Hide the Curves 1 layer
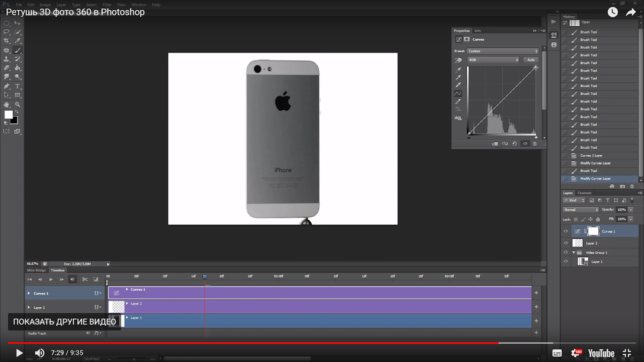644x362 pixels. point(566,231)
